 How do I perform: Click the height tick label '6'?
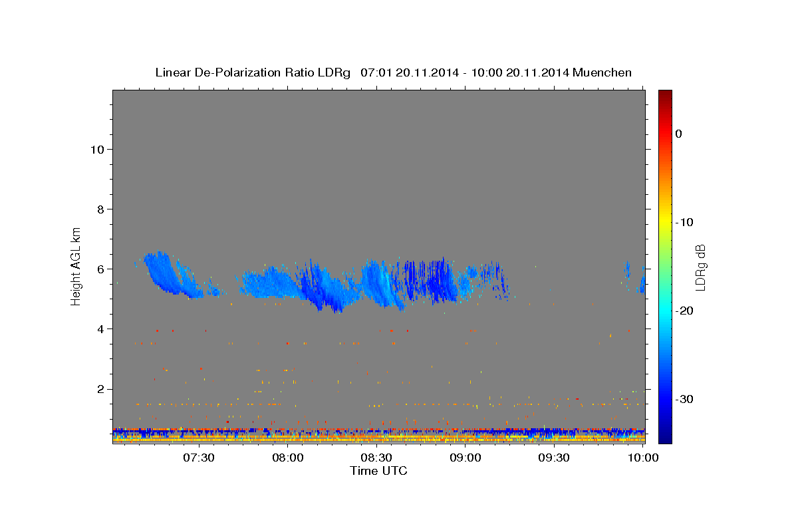coord(99,269)
